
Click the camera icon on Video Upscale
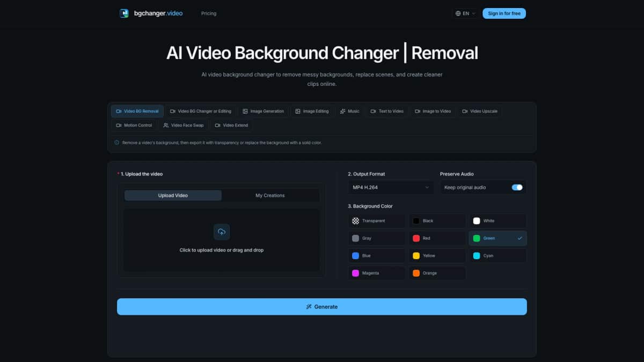[x=465, y=111]
